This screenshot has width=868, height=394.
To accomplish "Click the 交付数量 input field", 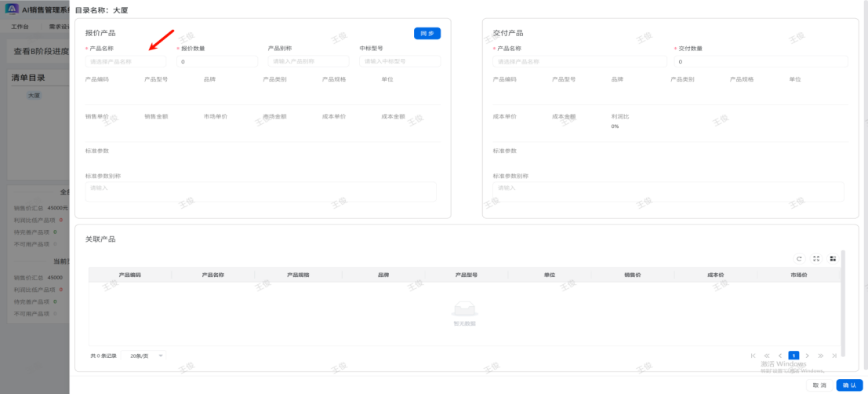I will pos(757,61).
